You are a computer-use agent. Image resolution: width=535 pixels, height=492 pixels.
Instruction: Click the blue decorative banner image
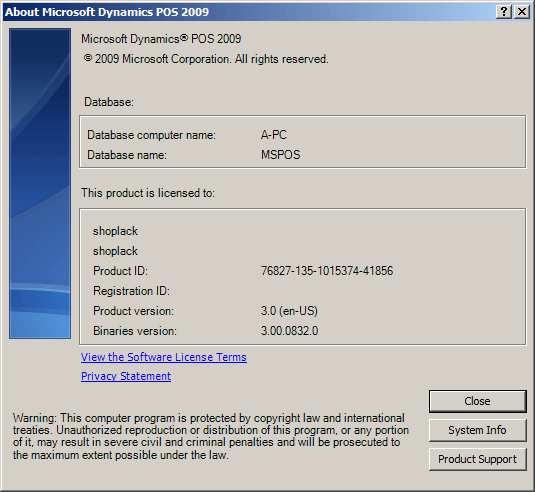coord(40,184)
